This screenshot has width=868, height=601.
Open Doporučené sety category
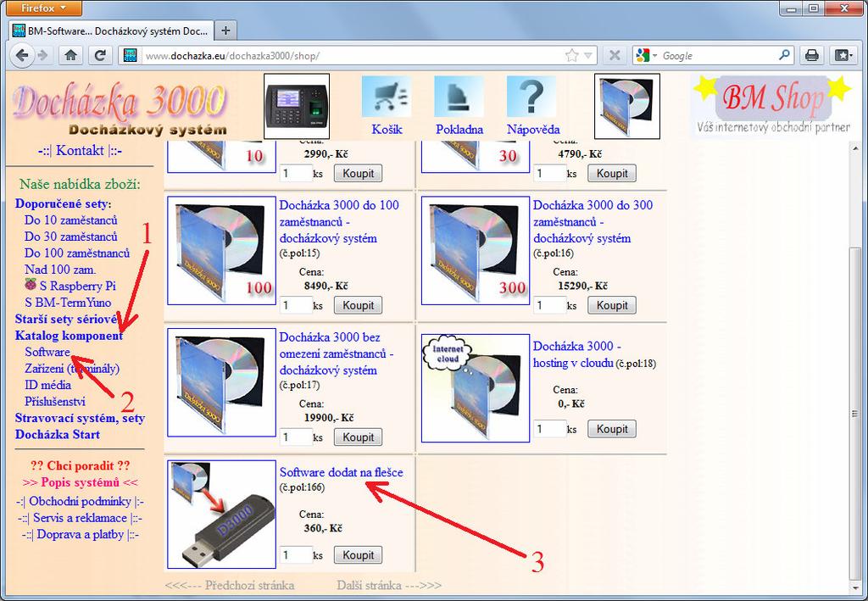[x=63, y=203]
